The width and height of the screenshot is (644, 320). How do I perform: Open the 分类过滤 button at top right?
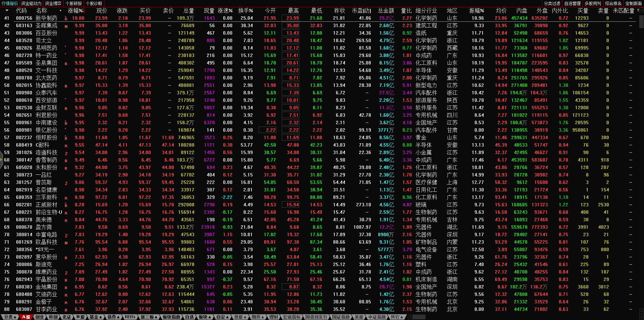[x=552, y=3]
